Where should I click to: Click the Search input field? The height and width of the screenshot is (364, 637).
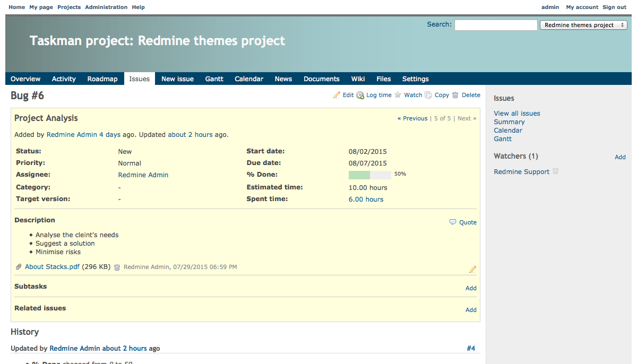[496, 25]
